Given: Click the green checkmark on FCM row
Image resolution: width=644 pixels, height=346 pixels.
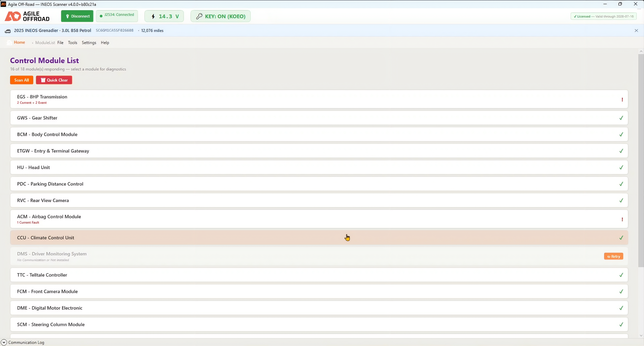Looking at the screenshot, I should (621, 291).
